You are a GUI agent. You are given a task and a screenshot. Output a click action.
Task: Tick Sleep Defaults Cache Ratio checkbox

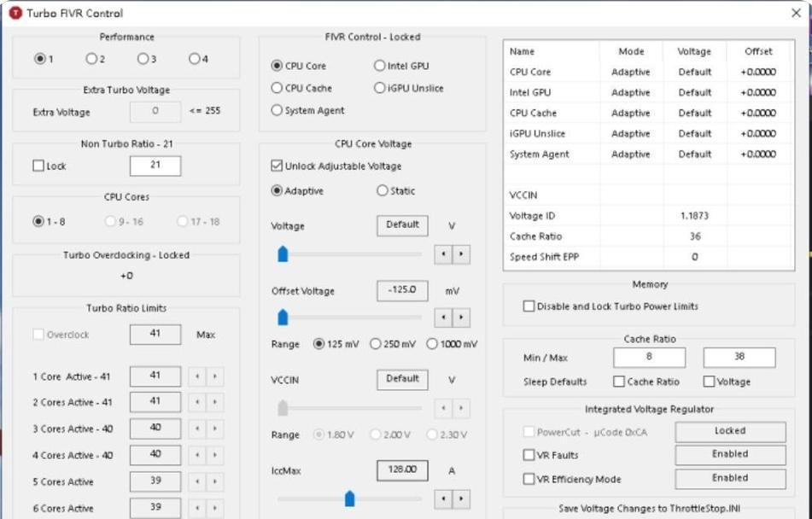tap(619, 382)
